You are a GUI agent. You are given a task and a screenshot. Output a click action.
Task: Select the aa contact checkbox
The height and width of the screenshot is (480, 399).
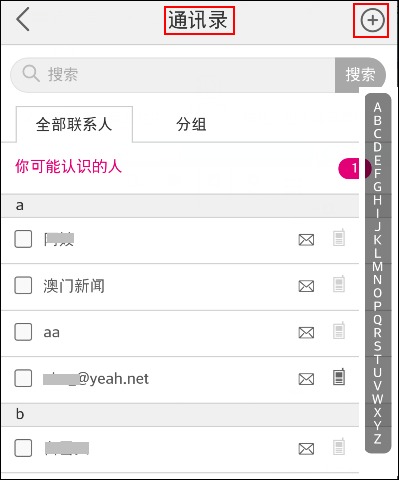coord(23,332)
